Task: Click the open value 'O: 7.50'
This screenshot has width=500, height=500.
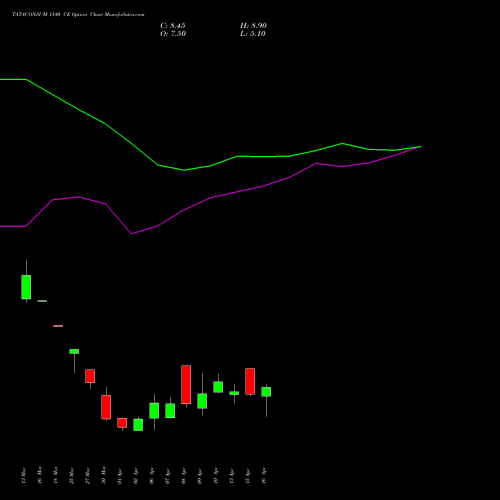Action: [x=173, y=34]
